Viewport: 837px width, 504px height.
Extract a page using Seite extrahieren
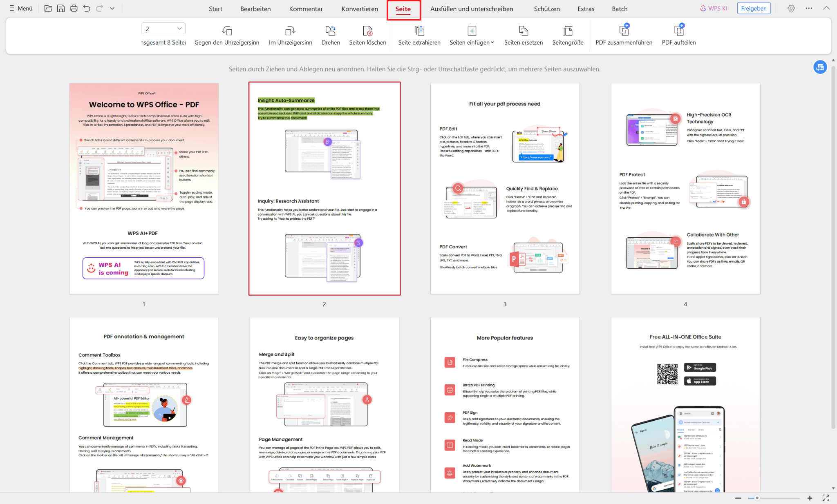(x=419, y=35)
